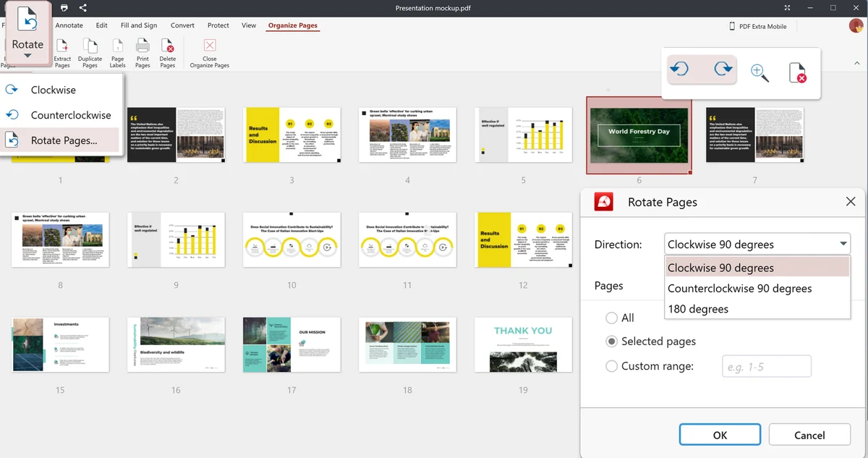Confirm with the OK button
The height and width of the screenshot is (458, 868).
pyautogui.click(x=720, y=435)
